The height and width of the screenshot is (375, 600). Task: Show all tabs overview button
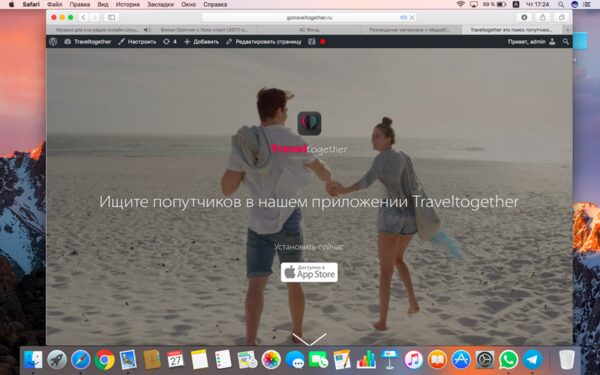pos(561,17)
